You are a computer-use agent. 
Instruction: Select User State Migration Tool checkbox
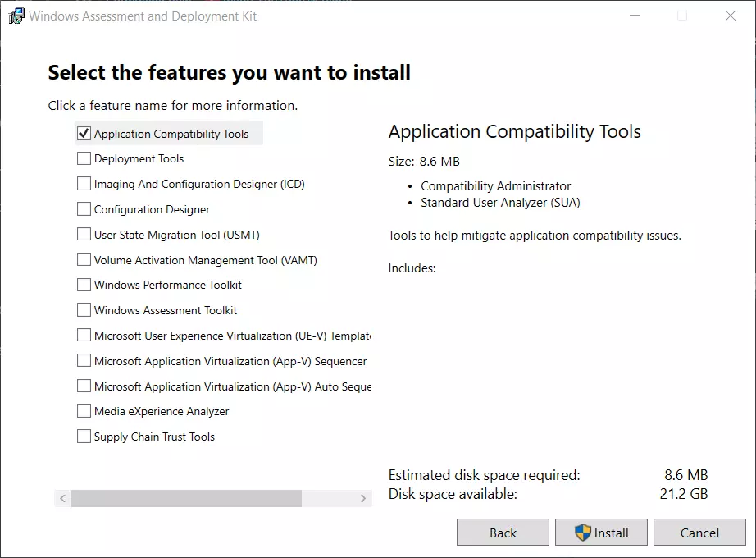(84, 235)
